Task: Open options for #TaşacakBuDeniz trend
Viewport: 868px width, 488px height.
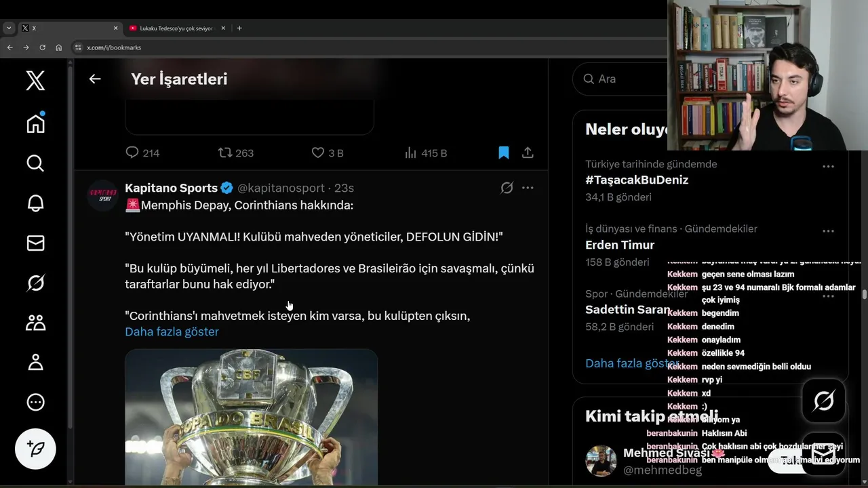Action: pyautogui.click(x=828, y=166)
